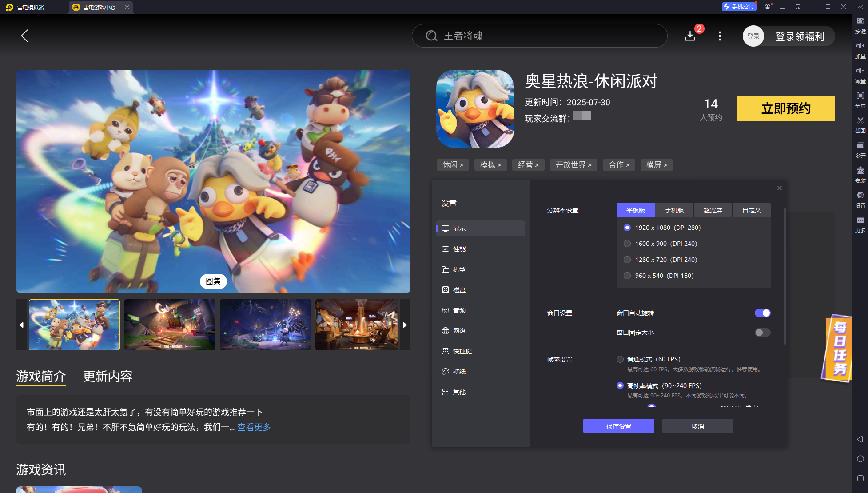868x493 pixels.
Task: Open the 按键 keyboard mapping tool
Action: [860, 25]
